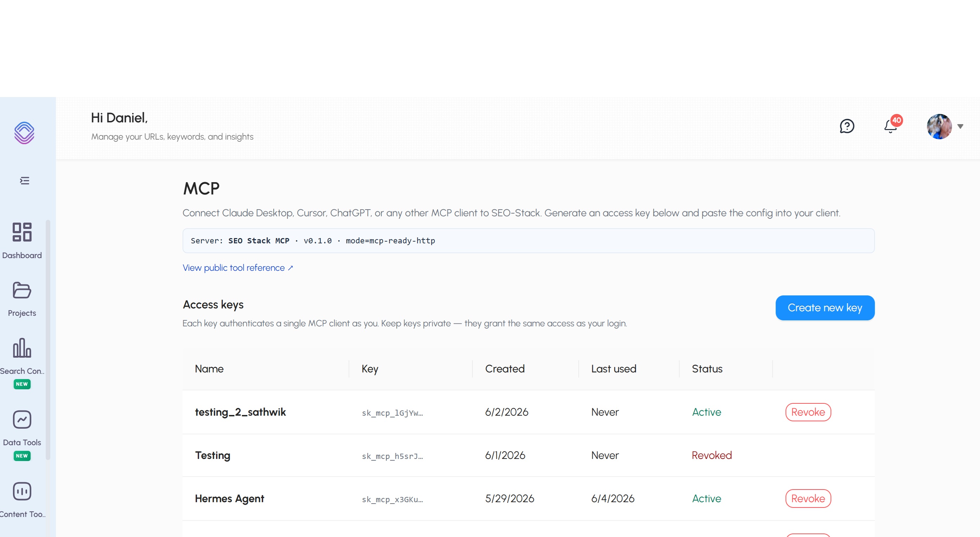Select the Projects menu label

point(22,313)
